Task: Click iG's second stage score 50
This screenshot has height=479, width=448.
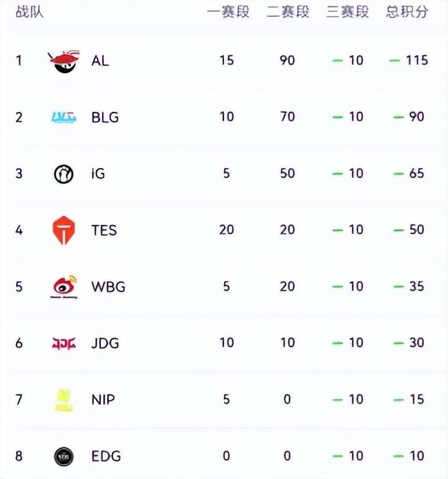Action: pos(287,173)
